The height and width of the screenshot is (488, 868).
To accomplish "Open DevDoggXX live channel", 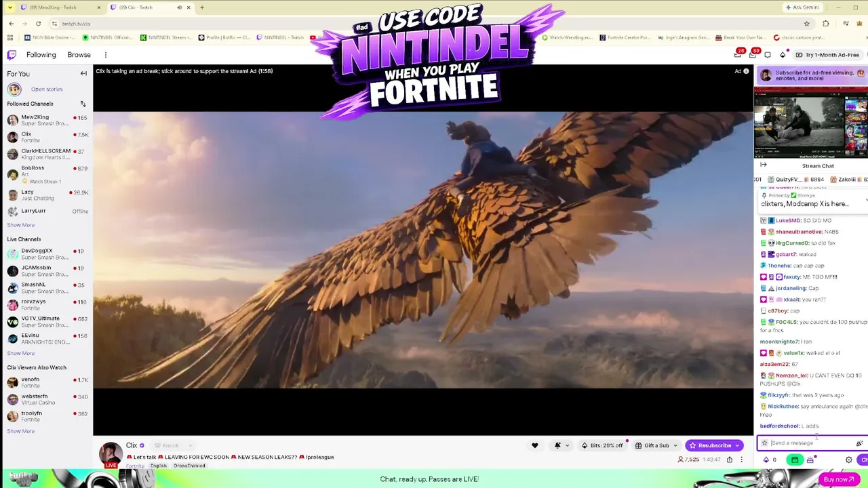I will tap(47, 254).
